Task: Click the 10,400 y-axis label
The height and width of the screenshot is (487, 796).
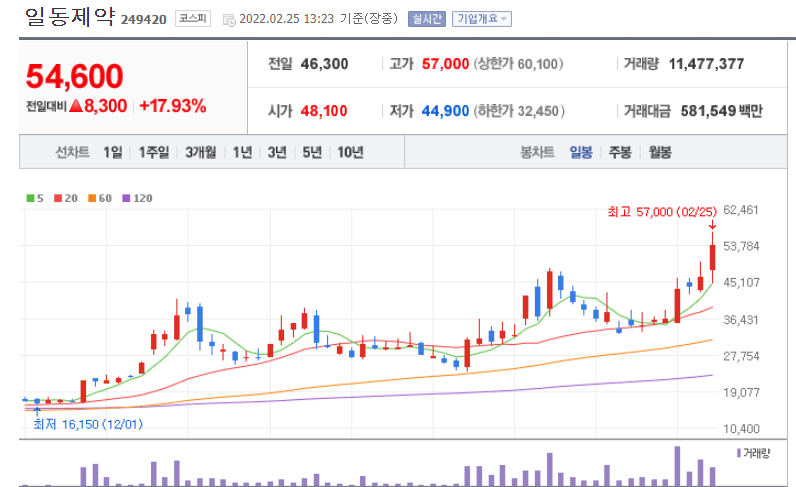Action: 741,429
